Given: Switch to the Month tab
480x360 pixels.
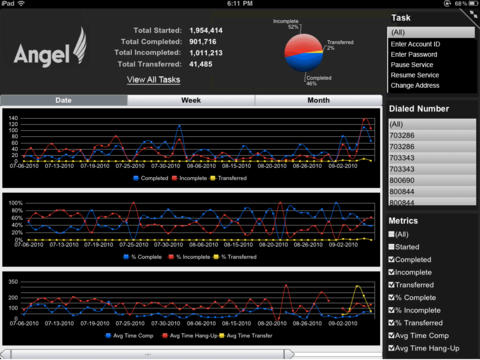Looking at the screenshot, I should tap(318, 100).
